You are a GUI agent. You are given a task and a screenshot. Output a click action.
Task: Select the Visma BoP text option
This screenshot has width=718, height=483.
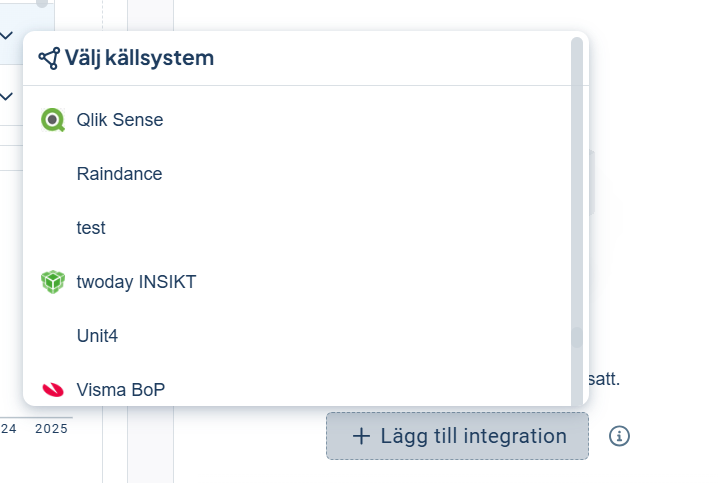(120, 389)
